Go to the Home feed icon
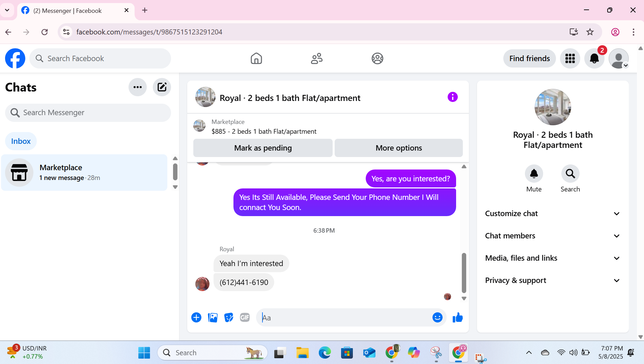 click(x=256, y=58)
